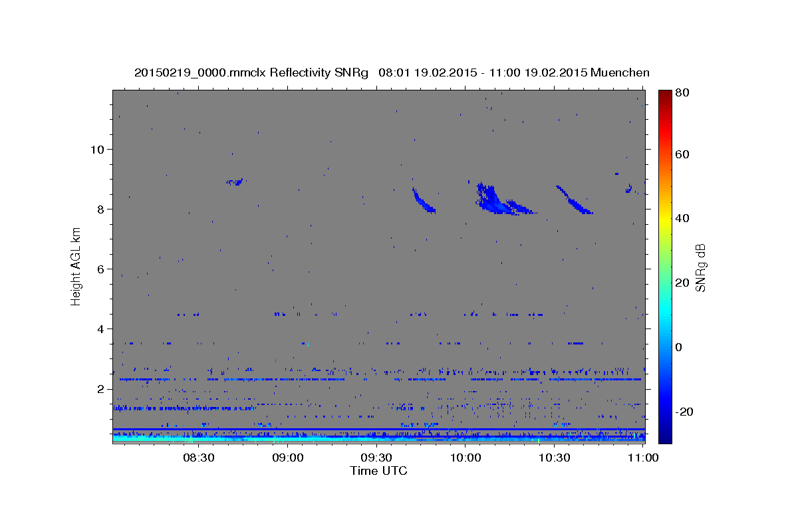Click the 10:30 time tick label

point(554,458)
